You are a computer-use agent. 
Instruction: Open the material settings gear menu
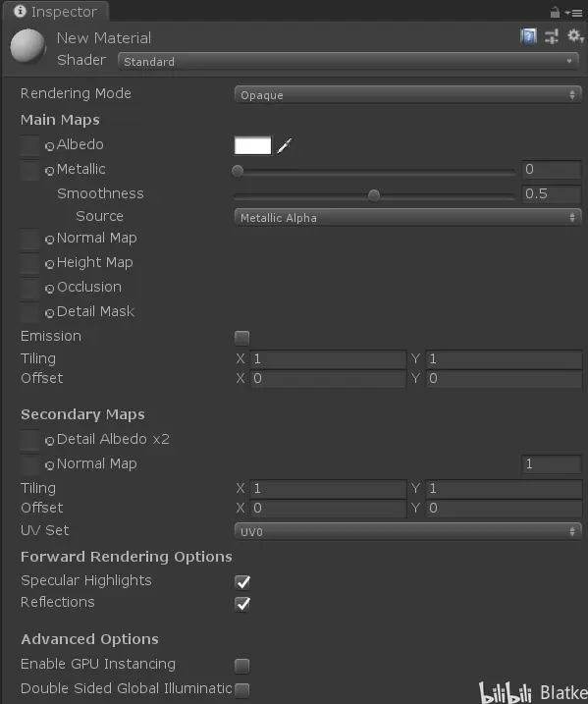coord(574,36)
